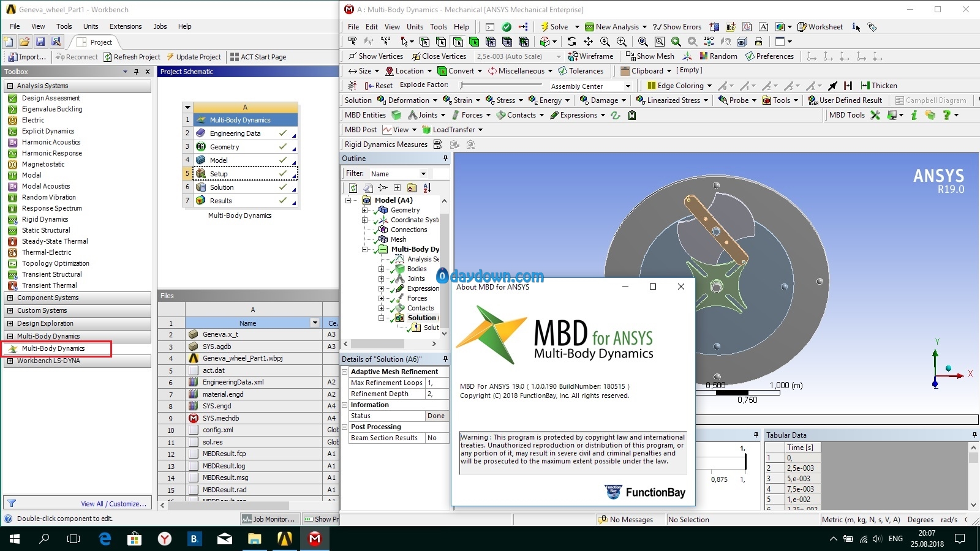
Task: Toggle Random colors
Action: (718, 56)
